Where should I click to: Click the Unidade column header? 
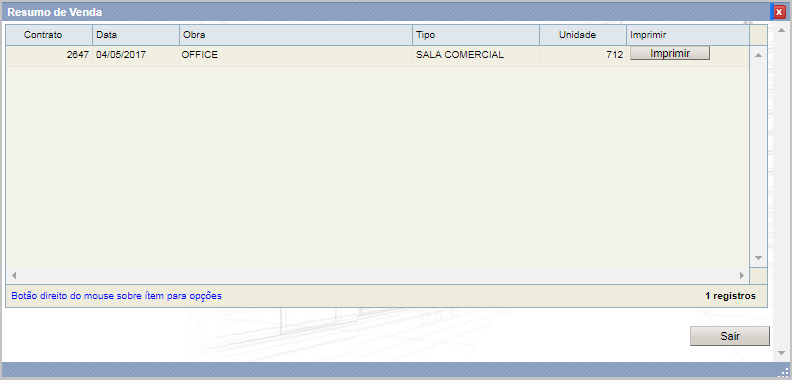point(583,35)
